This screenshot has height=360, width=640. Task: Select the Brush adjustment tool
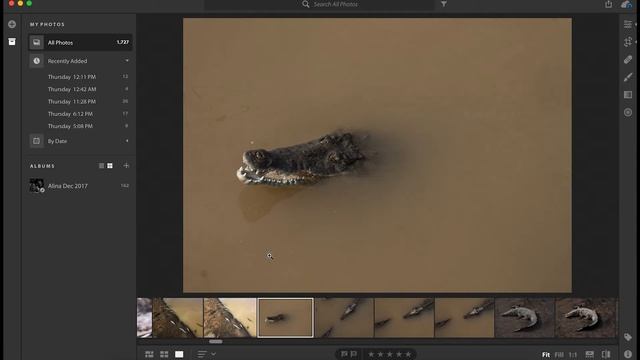tap(628, 77)
